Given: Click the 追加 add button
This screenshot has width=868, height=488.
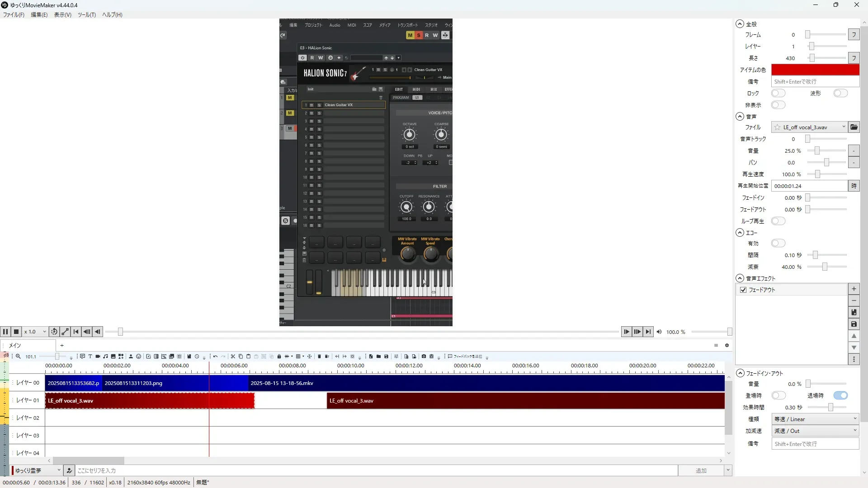Looking at the screenshot, I should tap(701, 471).
